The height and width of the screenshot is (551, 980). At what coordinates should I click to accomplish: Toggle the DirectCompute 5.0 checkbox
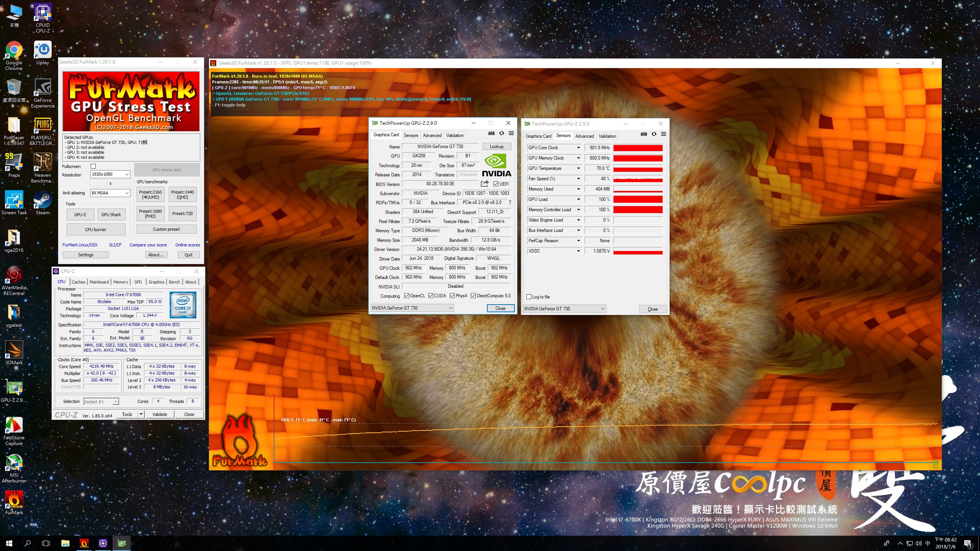click(473, 296)
